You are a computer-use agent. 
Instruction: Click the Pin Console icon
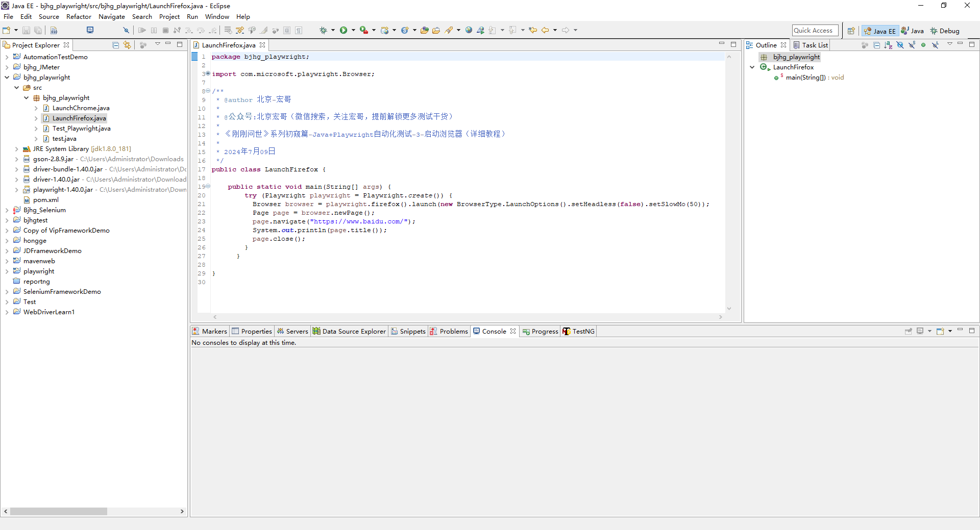point(909,331)
